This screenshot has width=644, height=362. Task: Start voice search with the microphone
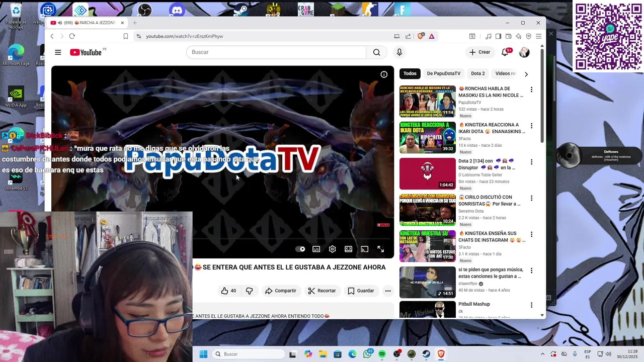click(399, 52)
